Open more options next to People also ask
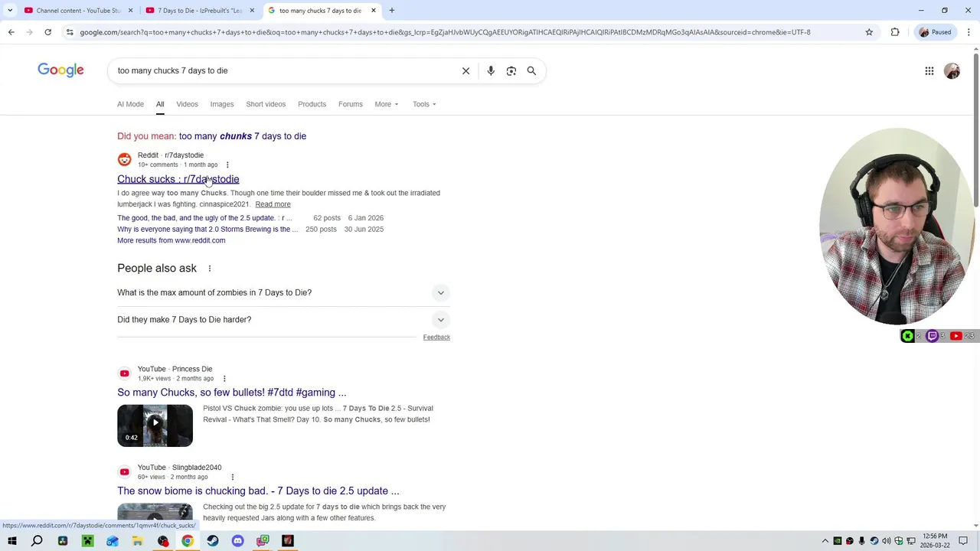Image resolution: width=980 pixels, height=551 pixels. coord(210,269)
